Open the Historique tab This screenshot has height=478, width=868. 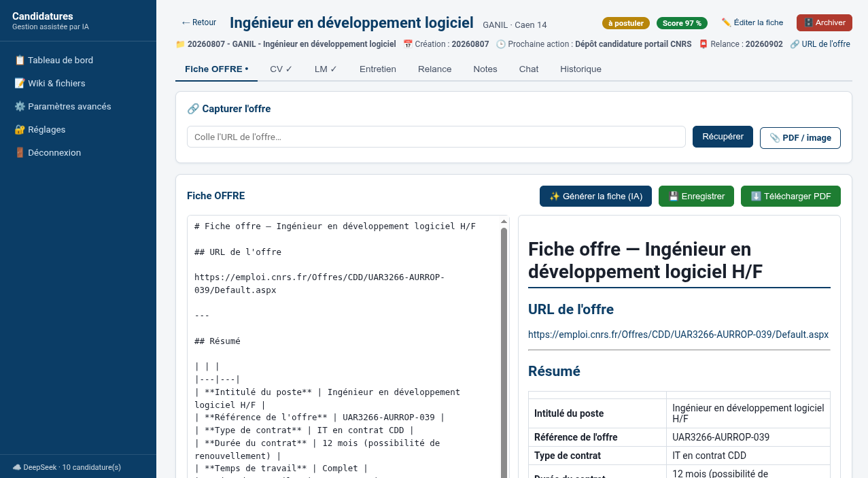coord(580,69)
